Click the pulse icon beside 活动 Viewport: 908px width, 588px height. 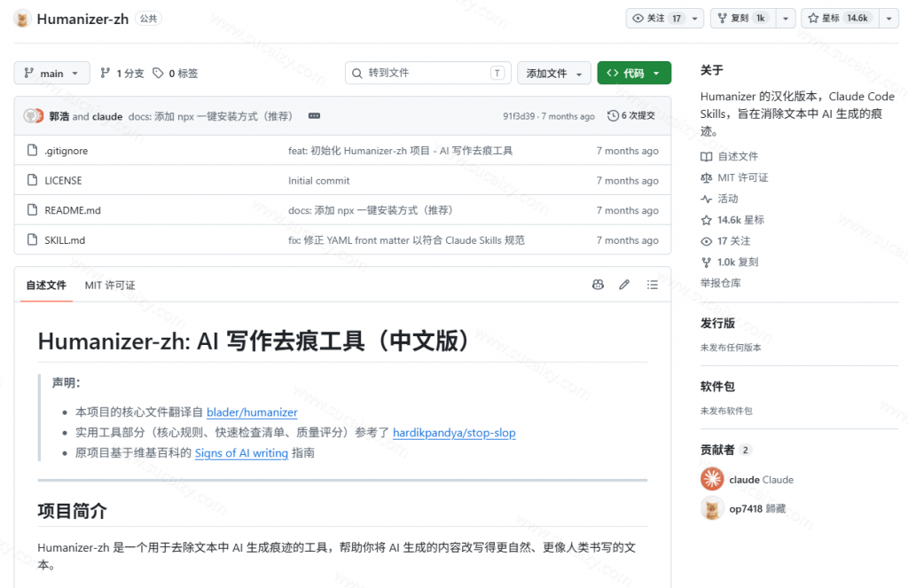point(706,199)
